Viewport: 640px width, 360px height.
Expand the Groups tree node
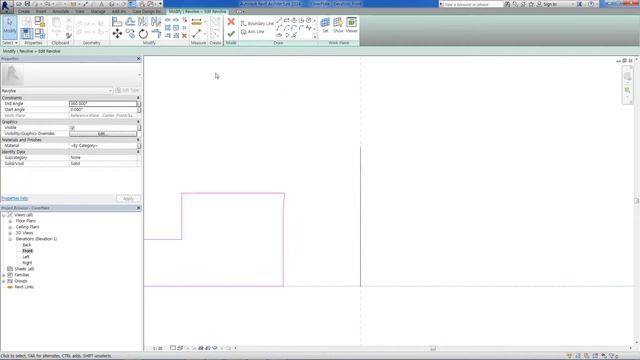tap(4, 281)
